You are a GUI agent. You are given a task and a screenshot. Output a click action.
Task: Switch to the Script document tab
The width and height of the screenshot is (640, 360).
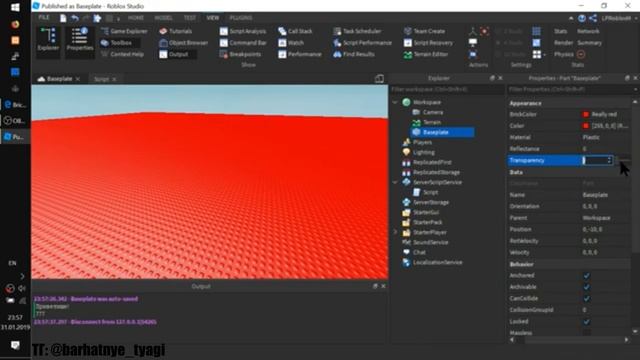click(101, 79)
